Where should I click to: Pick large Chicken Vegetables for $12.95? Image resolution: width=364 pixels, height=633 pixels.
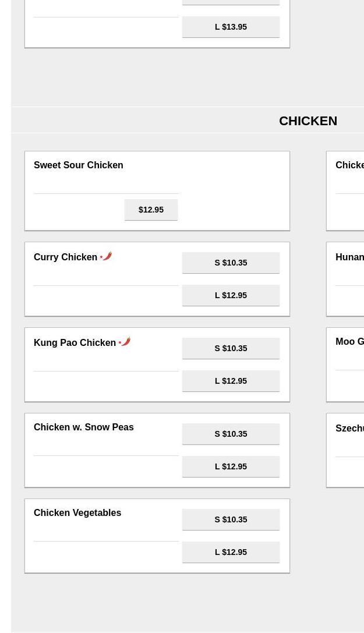(231, 552)
